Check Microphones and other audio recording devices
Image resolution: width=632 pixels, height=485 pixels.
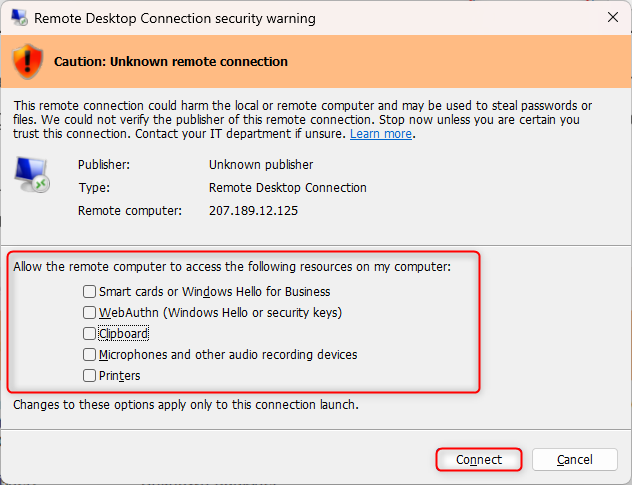90,355
